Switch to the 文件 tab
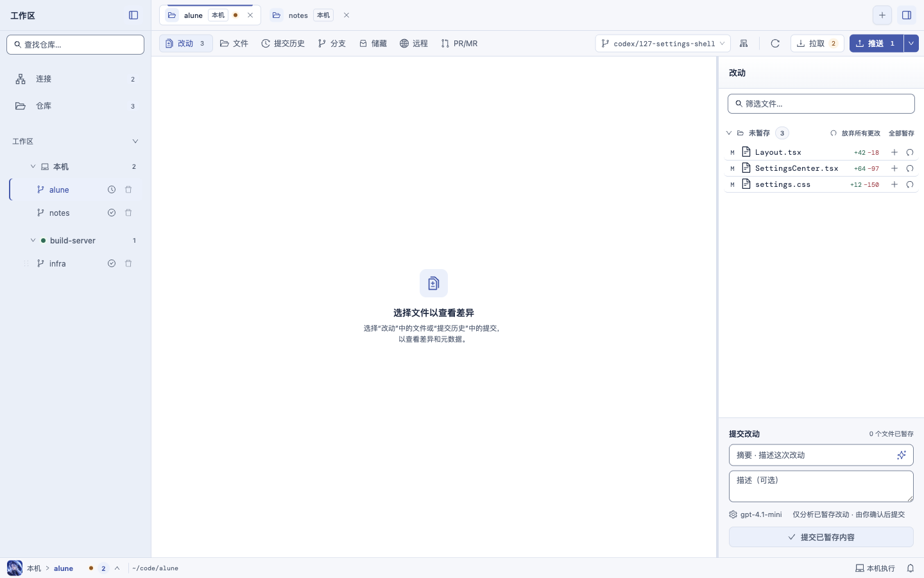Viewport: 924px width, 578px height. pos(234,44)
